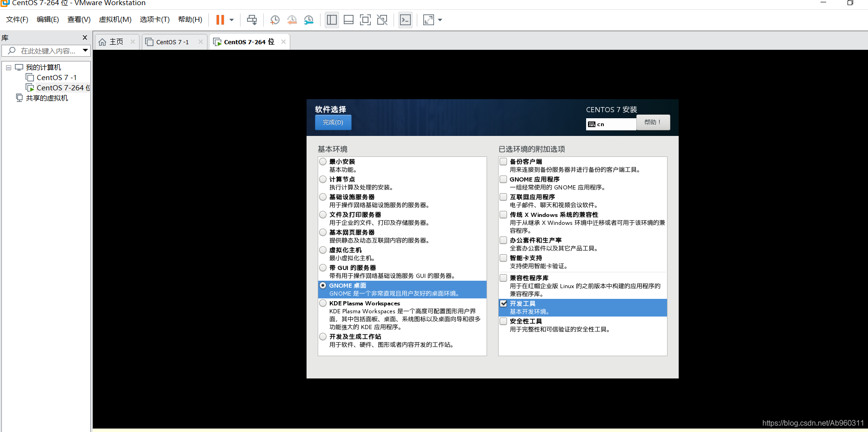Check the 办公套件和生产率 checkbox
868x432 pixels.
pos(503,240)
